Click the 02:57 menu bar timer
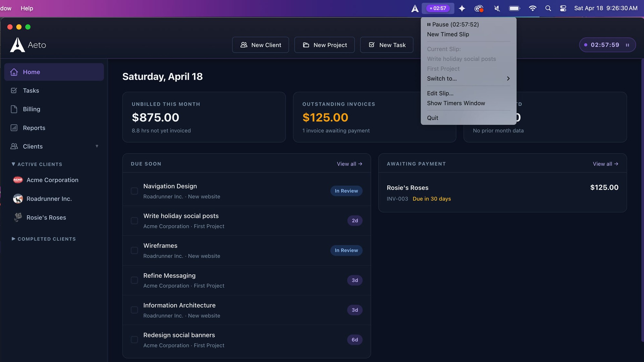Screen dimensions: 644x362 tap(438, 8)
